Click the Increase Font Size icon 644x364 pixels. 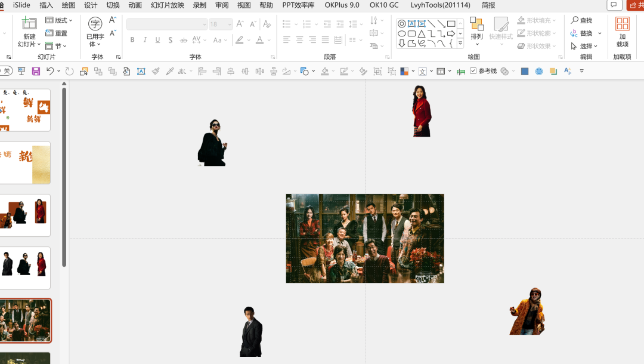(240, 24)
